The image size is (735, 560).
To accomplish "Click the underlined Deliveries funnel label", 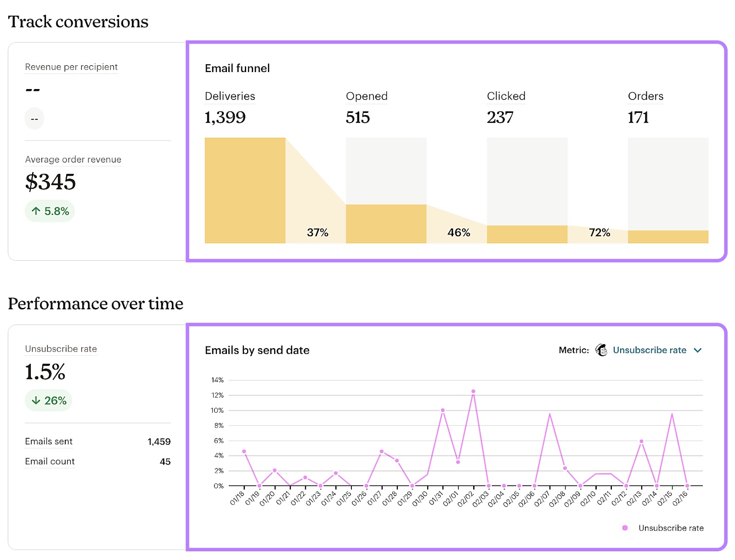I will tap(230, 96).
